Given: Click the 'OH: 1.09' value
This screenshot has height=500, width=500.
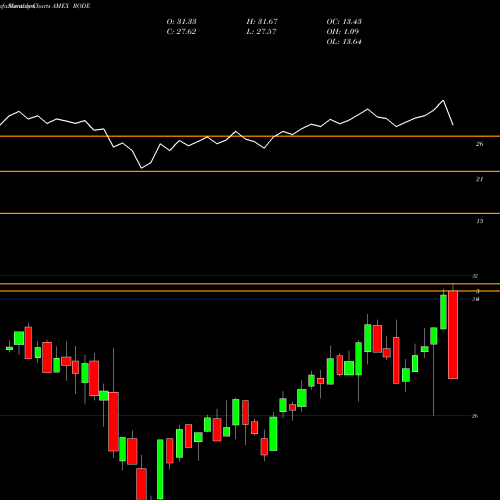Looking at the screenshot, I should coord(343,32).
